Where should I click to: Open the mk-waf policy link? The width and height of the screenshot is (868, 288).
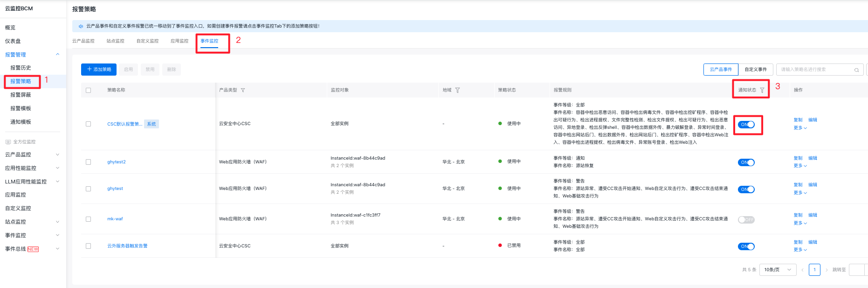coord(115,219)
